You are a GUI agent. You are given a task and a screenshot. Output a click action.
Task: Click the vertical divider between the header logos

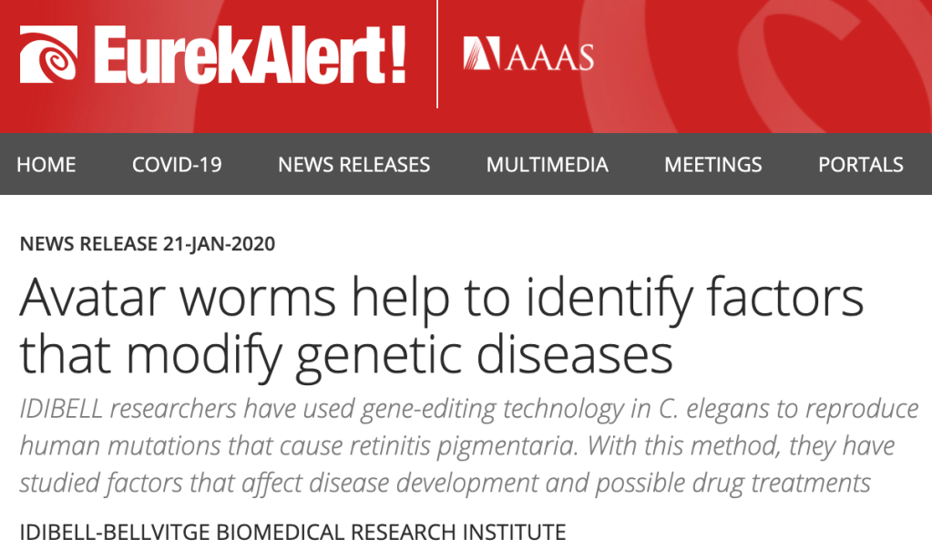point(438,55)
